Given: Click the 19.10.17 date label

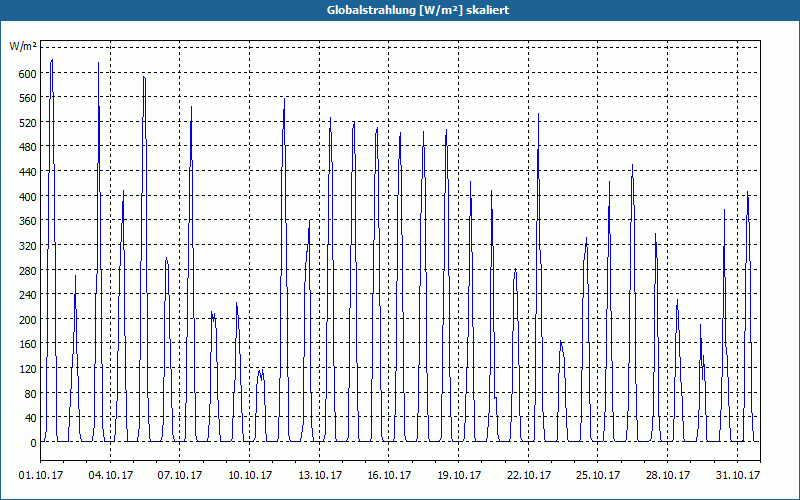Looking at the screenshot, I should tap(459, 475).
